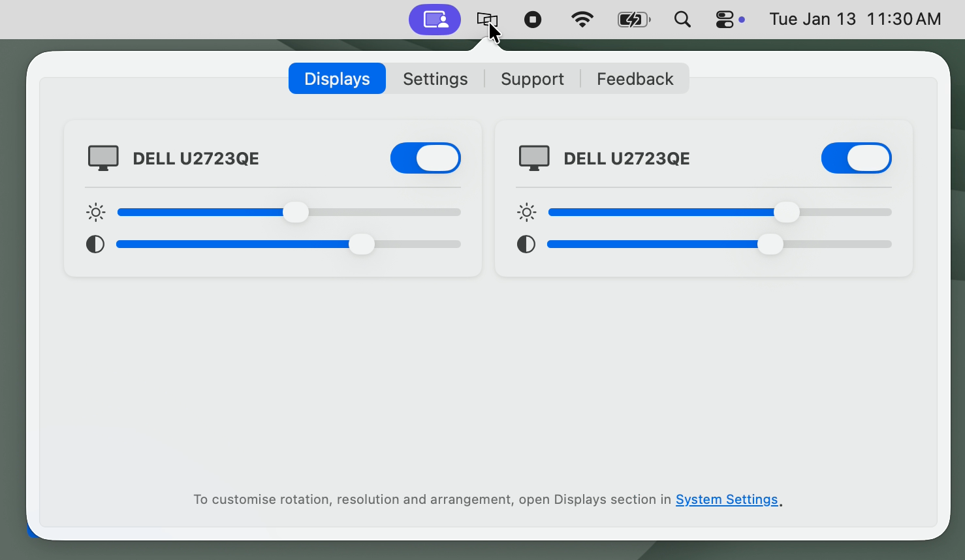Click the monitor icon beside left DELL U2723QE
This screenshot has width=965, height=560.
[x=103, y=157]
